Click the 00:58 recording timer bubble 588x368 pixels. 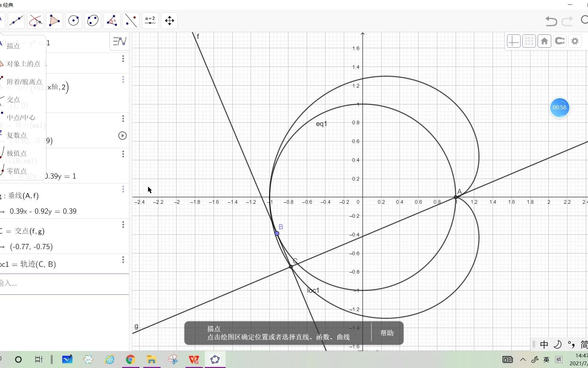point(559,108)
